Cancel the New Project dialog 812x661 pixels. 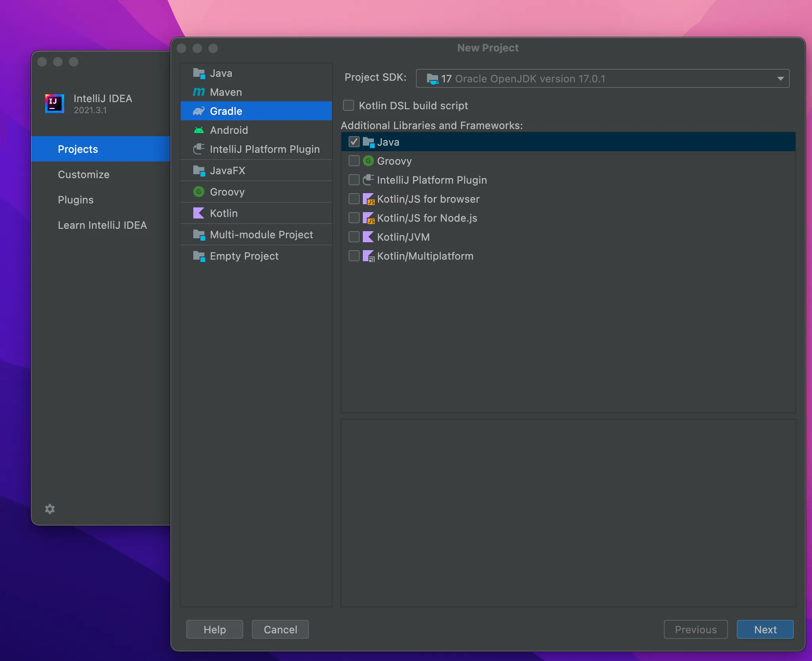pos(280,629)
